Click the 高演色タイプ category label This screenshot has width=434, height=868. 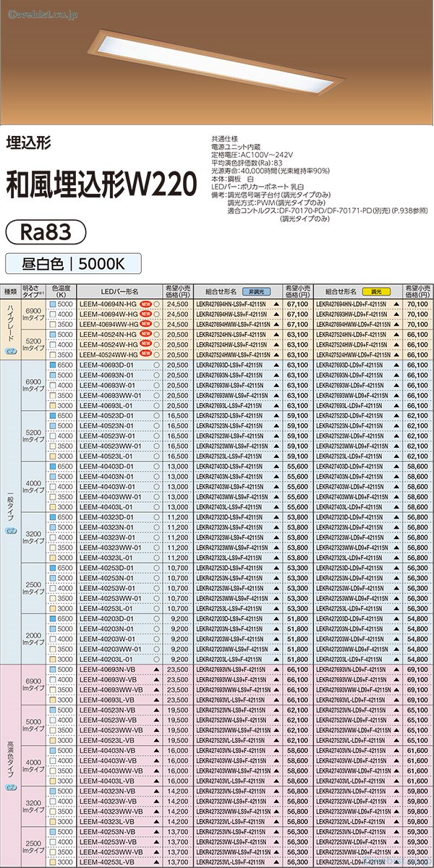tap(10, 760)
